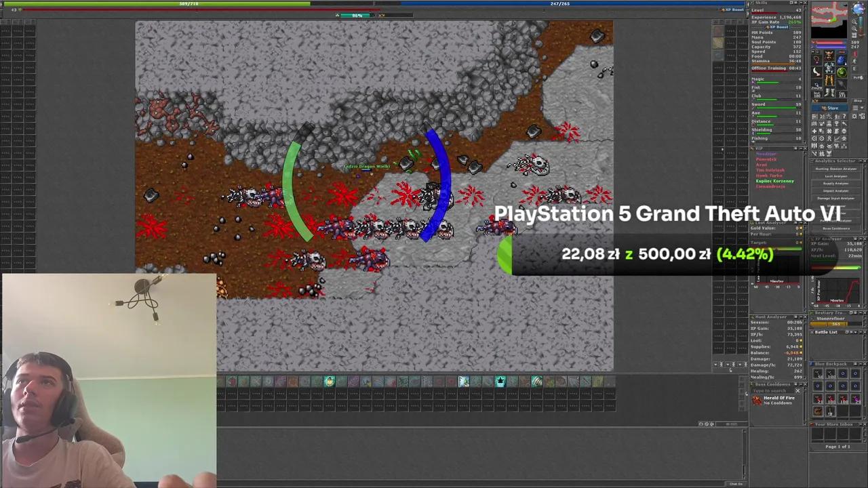Collapse the Blue Backpack panel
Viewport: 868px width, 488px height.
[861, 364]
